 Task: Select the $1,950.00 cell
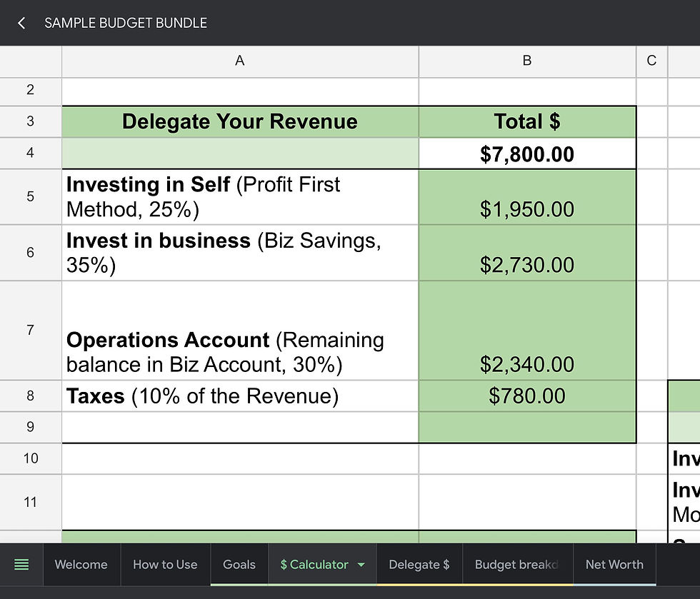[527, 197]
